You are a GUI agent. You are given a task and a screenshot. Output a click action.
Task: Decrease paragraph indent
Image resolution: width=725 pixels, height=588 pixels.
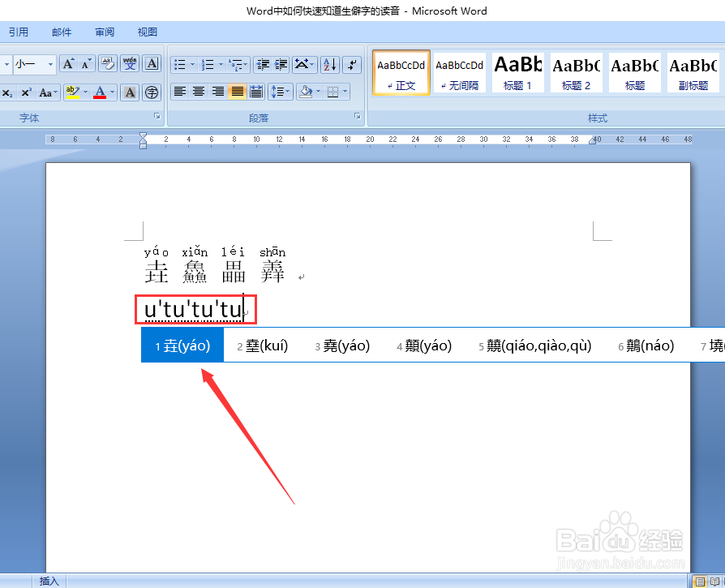click(263, 65)
